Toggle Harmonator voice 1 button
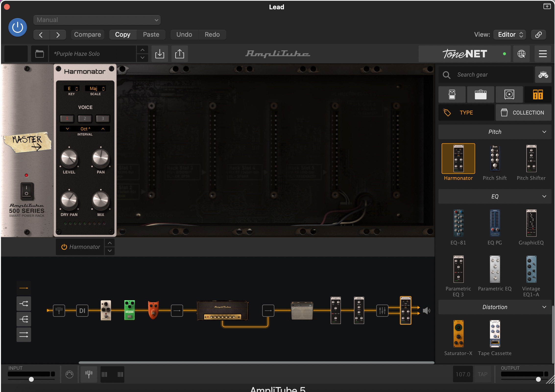The height and width of the screenshot is (392, 555). pos(67,118)
